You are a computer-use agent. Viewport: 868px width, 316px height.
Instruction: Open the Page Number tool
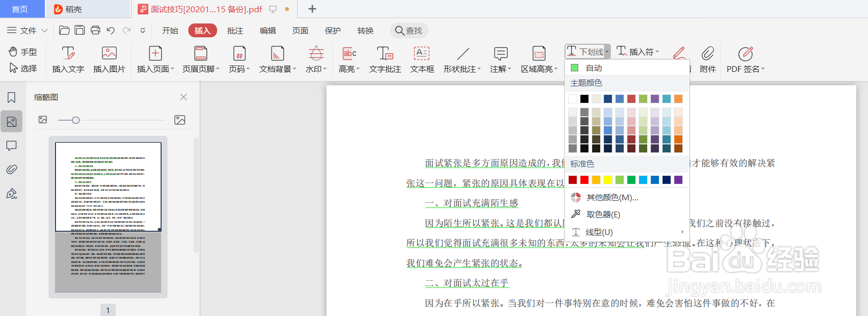239,59
